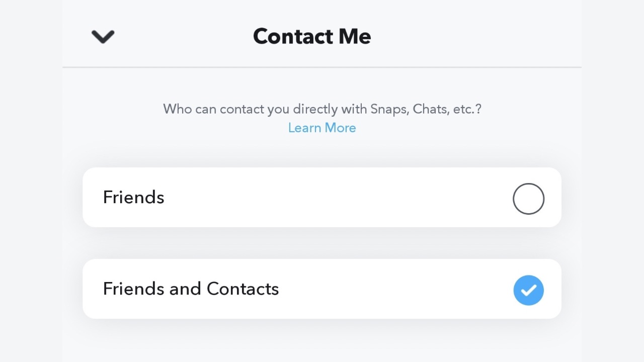Click the white tick inside the blue circle
Viewport: 644px width, 362px height.
point(528,290)
